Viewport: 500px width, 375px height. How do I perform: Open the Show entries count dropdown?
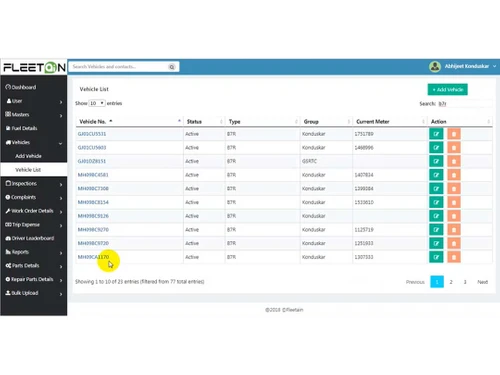(97, 103)
